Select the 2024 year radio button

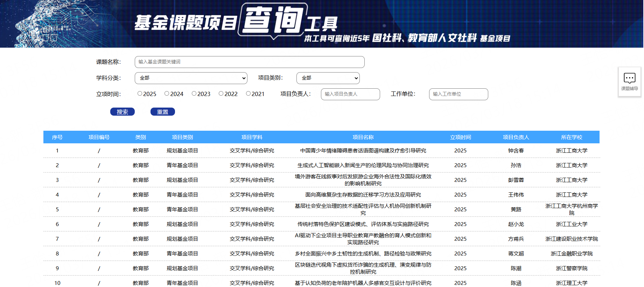167,94
